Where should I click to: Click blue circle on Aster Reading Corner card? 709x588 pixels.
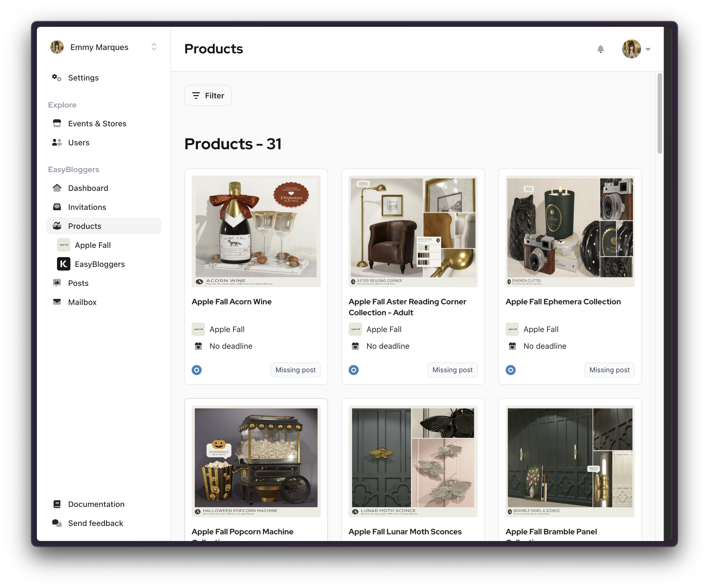point(353,370)
